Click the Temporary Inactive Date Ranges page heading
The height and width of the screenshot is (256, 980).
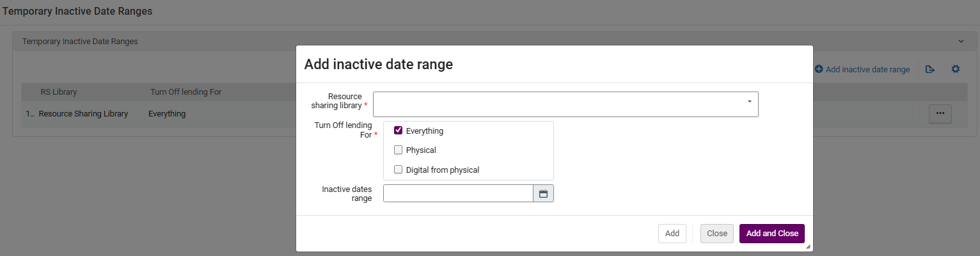click(76, 12)
